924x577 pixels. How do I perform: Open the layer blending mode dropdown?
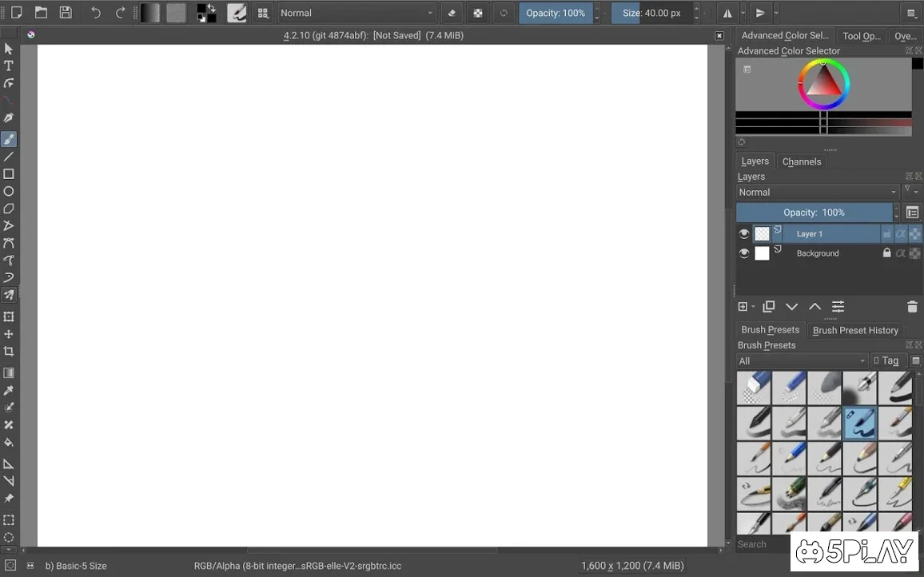click(817, 192)
